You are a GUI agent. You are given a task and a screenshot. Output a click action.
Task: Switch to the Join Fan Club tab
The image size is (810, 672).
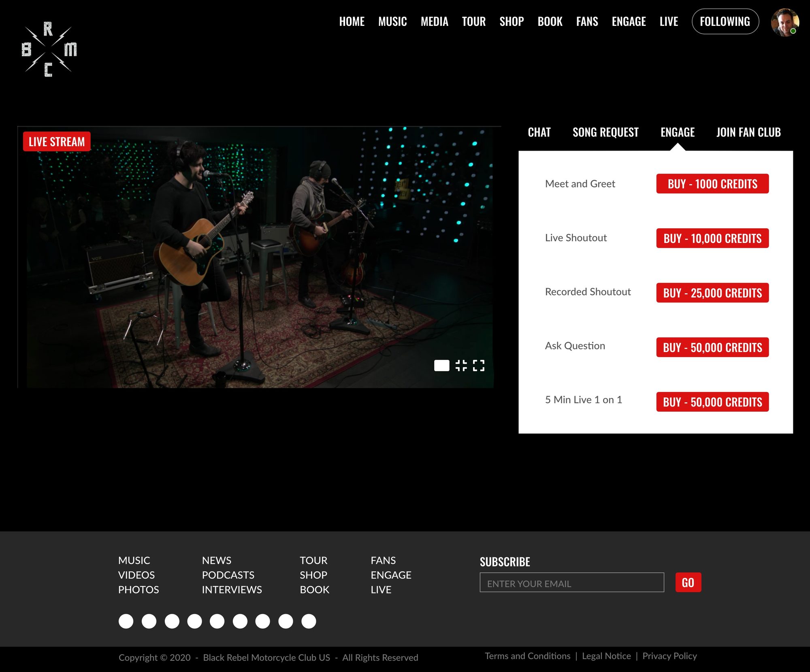[x=748, y=132]
